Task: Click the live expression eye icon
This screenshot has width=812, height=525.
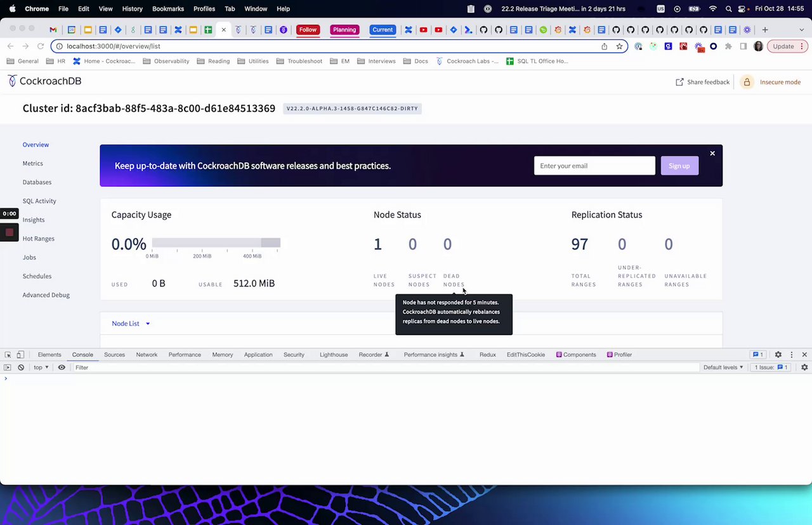Action: click(x=62, y=368)
